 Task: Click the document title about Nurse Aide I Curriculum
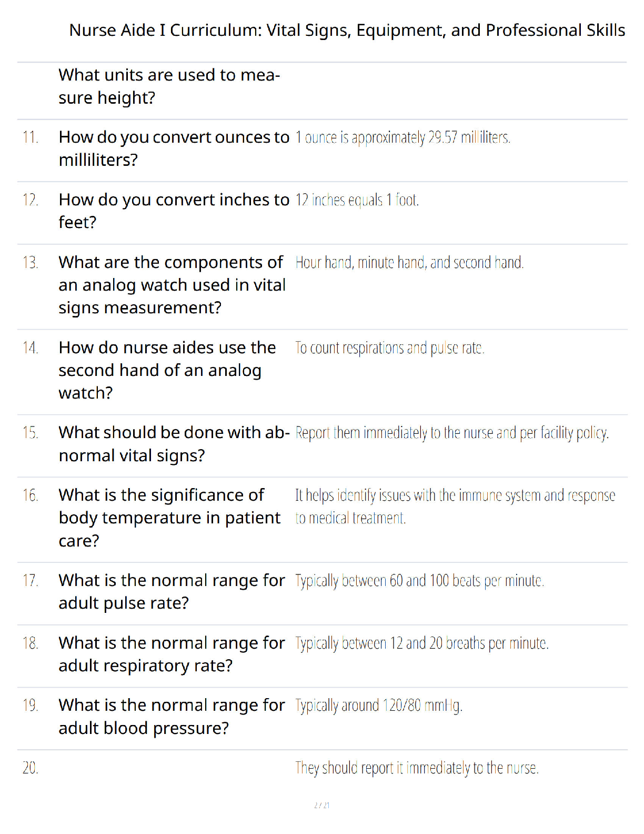(x=347, y=31)
